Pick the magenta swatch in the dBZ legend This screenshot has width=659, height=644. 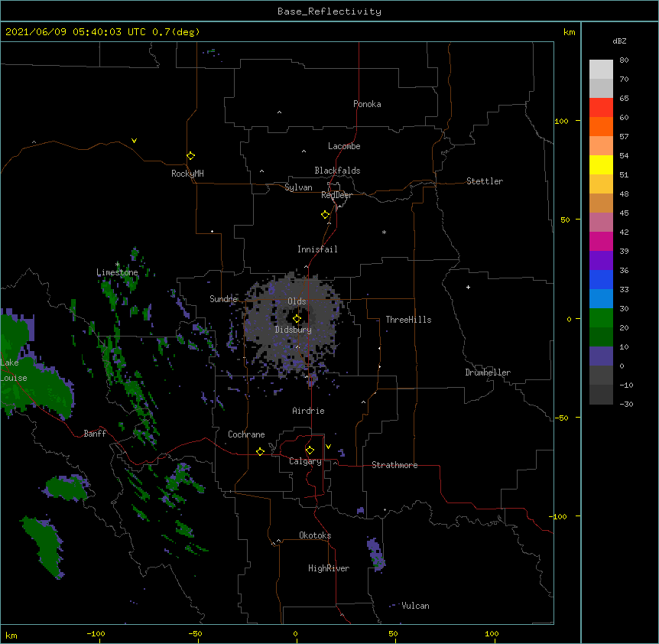601,241
